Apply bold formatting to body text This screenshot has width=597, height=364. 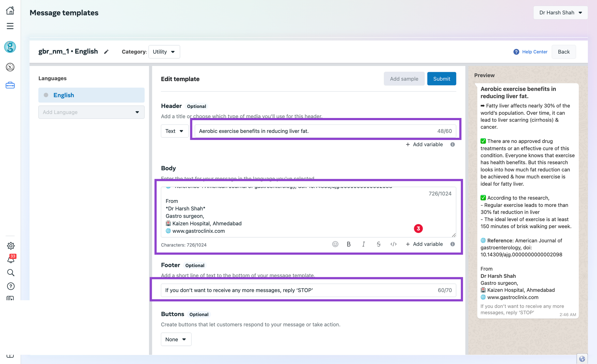349,244
